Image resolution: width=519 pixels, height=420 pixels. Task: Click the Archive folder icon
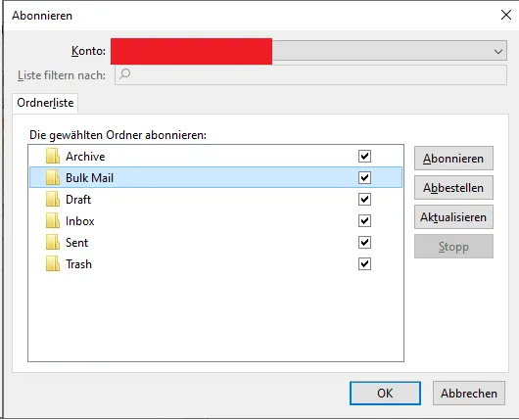tap(53, 157)
